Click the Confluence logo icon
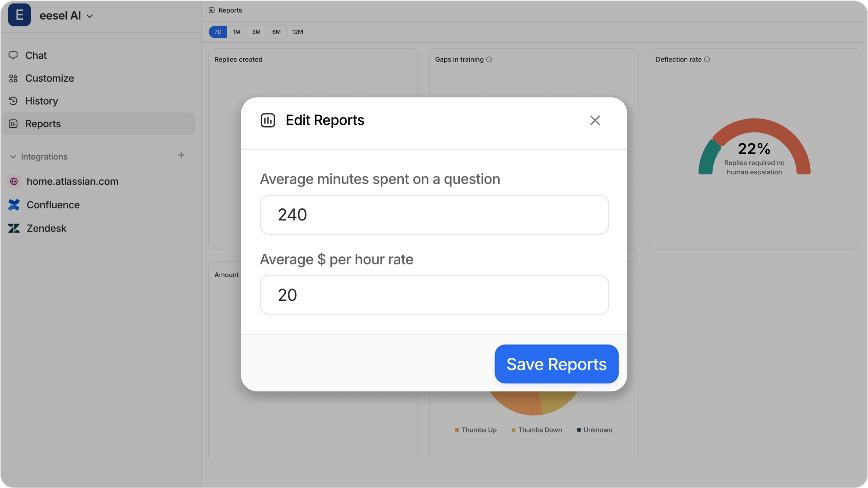The image size is (868, 488). [x=14, y=205]
